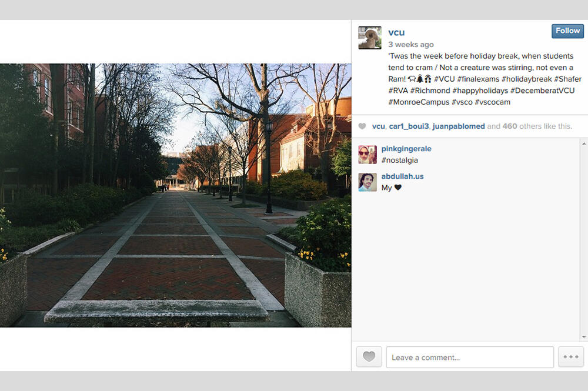Click abdullah.us's avatar image
Image resolution: width=588 pixels, height=391 pixels.
pos(367,182)
